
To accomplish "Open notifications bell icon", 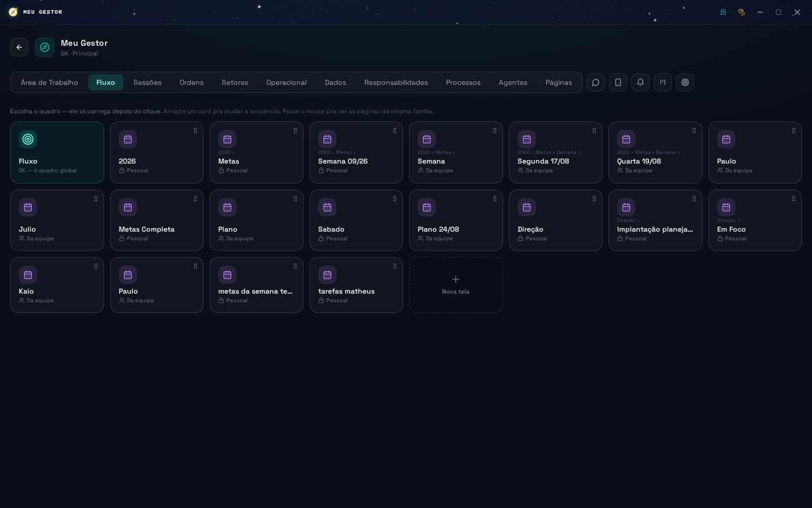I will 640,82.
